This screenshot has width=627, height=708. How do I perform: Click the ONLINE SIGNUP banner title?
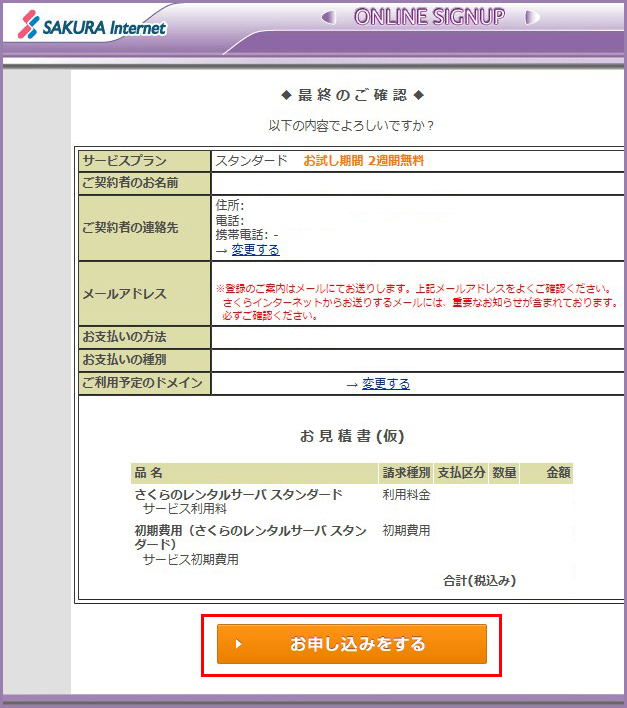coord(429,17)
